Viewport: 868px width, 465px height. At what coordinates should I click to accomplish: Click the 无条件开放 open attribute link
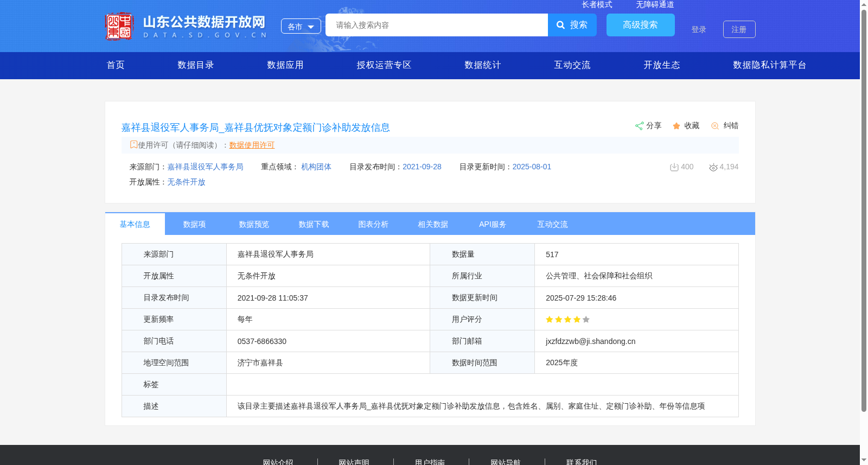pyautogui.click(x=186, y=182)
